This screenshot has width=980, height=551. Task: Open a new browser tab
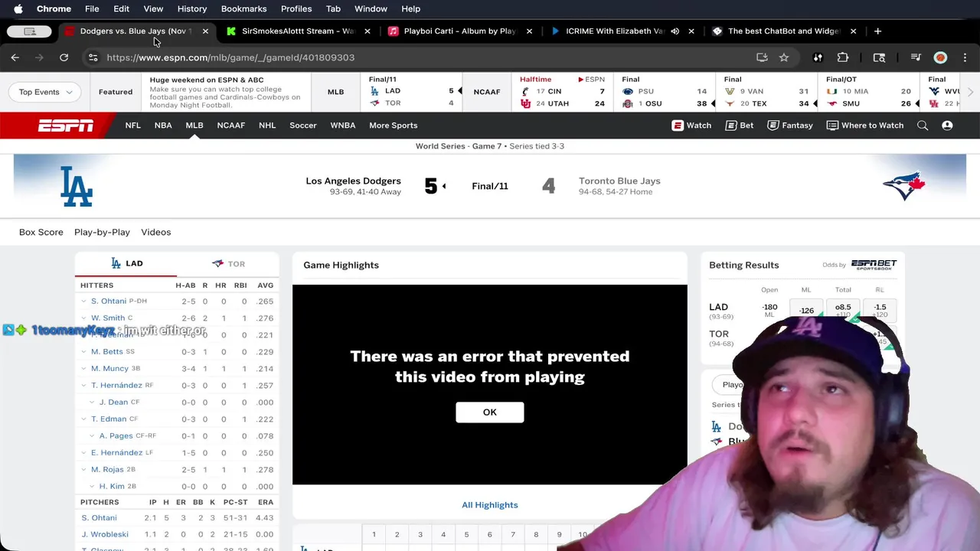point(877,31)
